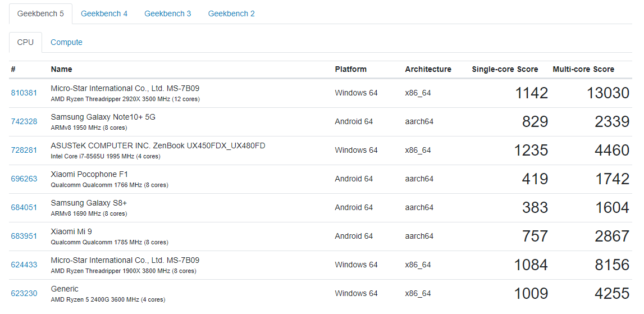
Task: Open the Geekbench 4 tab
Action: coord(104,13)
